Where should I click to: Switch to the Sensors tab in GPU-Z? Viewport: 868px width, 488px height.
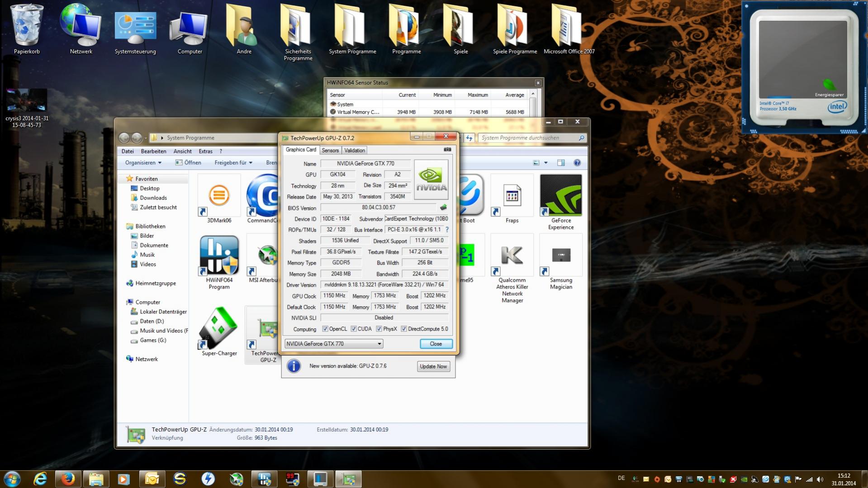pos(330,150)
